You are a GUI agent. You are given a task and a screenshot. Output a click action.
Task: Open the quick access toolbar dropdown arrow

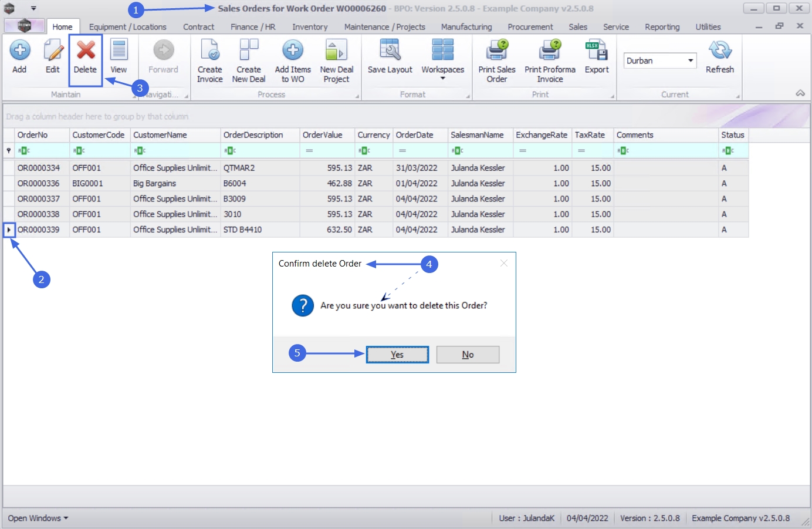point(33,8)
